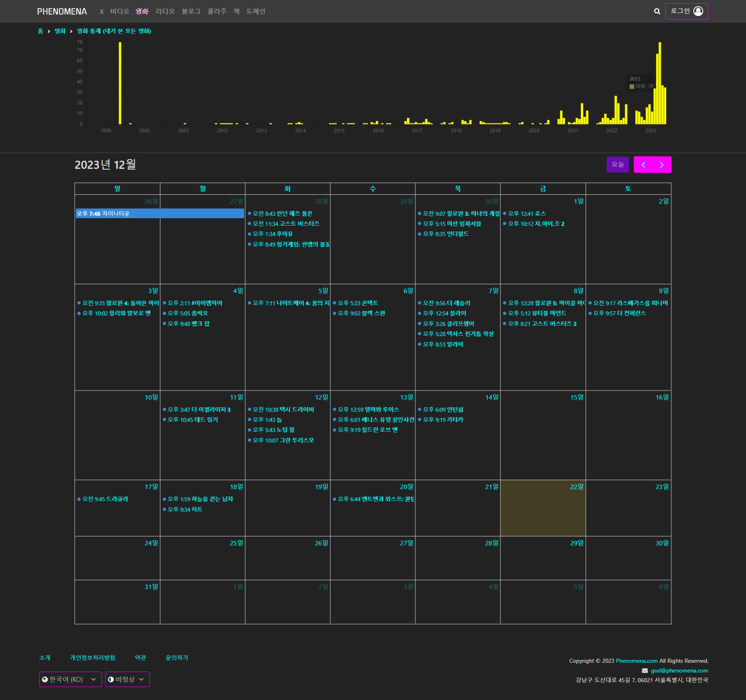Click the user avatar icon in 로그인
This screenshot has height=700, width=746.
(698, 11)
